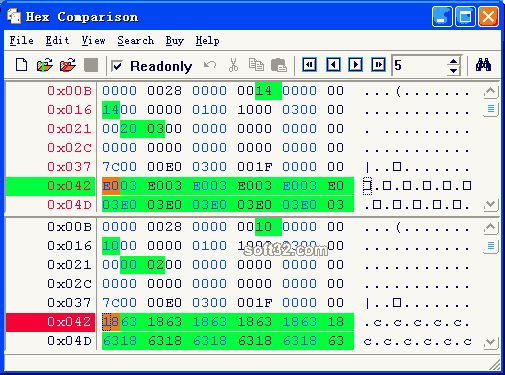
Task: Click orange byte 18 in lower pane
Action: pos(111,322)
